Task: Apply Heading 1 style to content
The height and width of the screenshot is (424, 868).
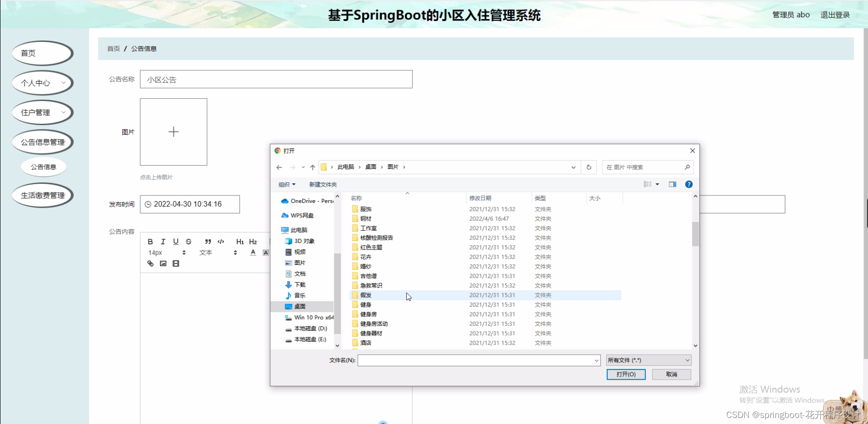Action: click(x=239, y=242)
